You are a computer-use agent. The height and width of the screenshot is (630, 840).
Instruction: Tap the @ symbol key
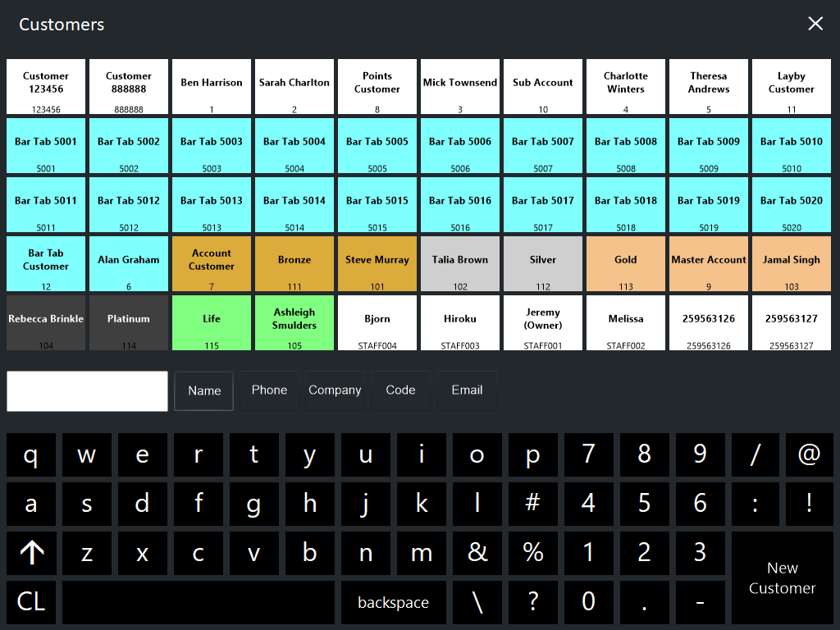tap(809, 454)
